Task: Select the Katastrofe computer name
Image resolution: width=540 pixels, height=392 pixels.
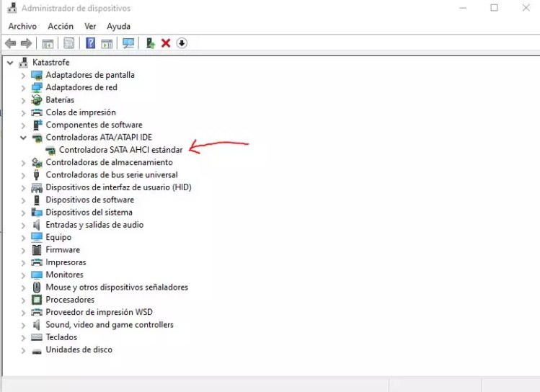Action: coord(51,62)
